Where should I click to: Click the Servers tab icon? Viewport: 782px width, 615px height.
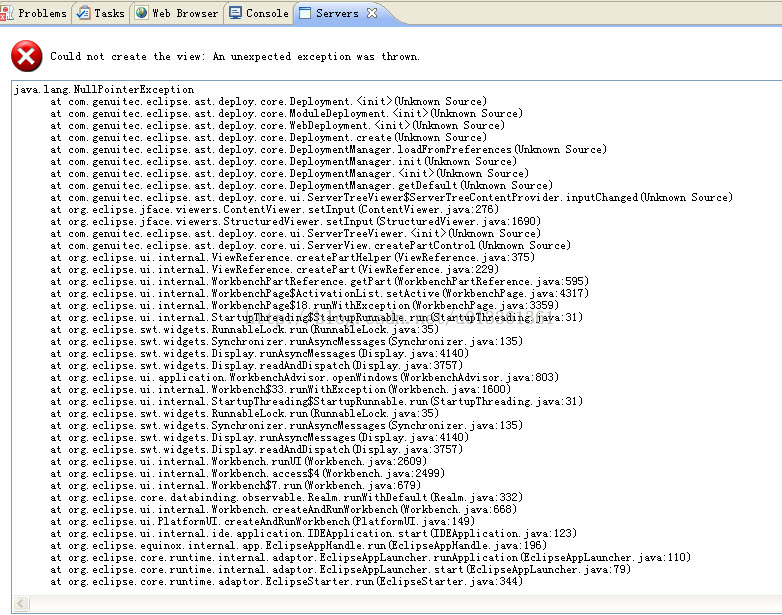pyautogui.click(x=305, y=13)
